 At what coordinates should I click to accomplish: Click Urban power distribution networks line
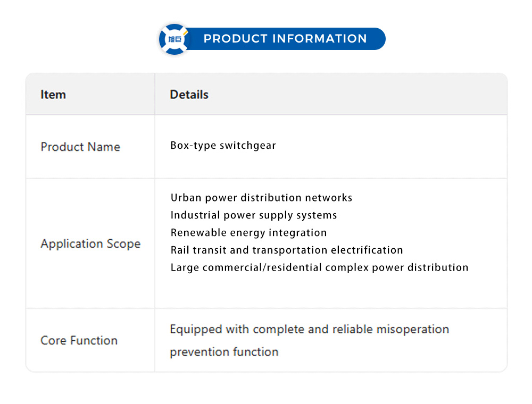[261, 198]
